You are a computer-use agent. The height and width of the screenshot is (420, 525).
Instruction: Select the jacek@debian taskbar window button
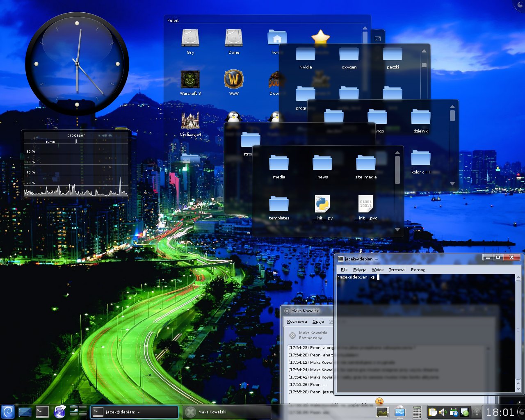click(x=134, y=412)
